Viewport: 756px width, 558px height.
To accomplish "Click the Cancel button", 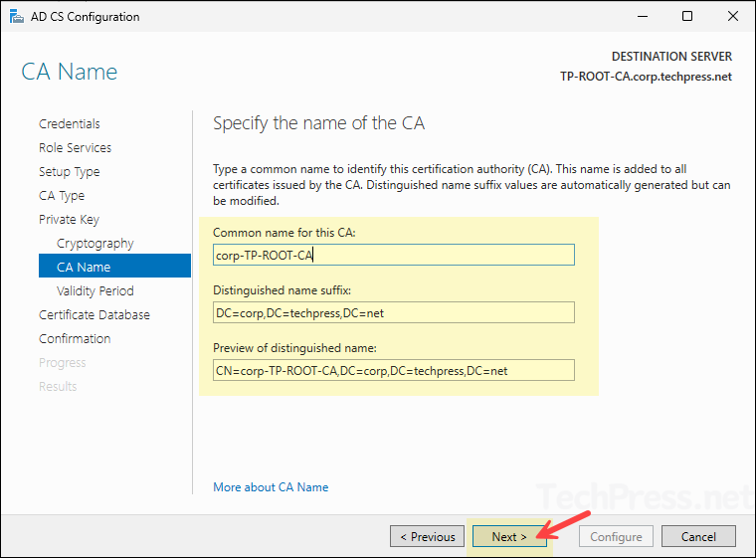I will click(x=698, y=536).
